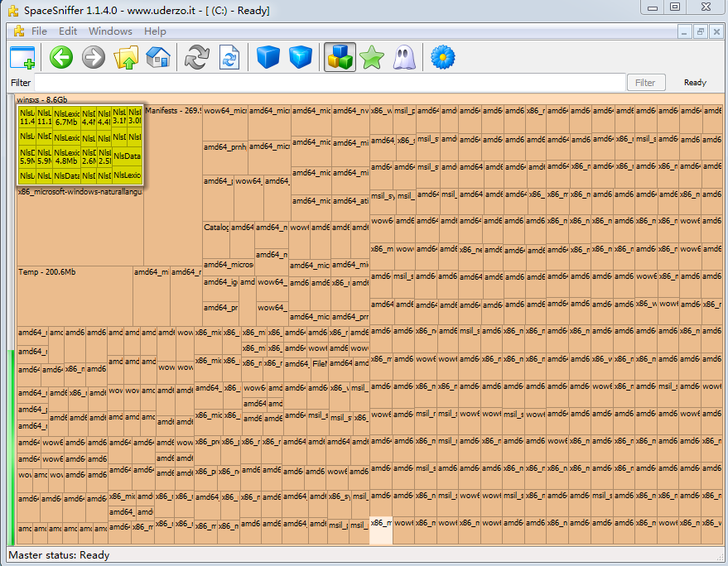728x566 pixels.
Task: Click the Less Detail single blue cube
Action: pyautogui.click(x=268, y=58)
